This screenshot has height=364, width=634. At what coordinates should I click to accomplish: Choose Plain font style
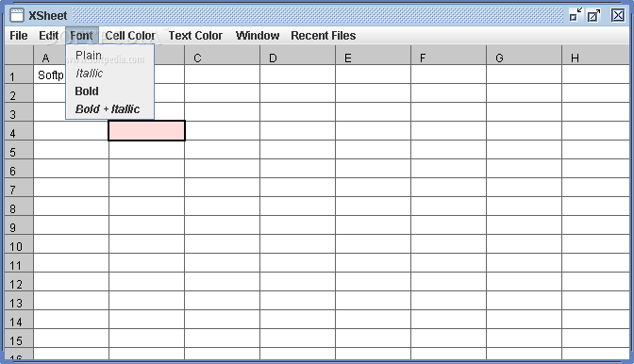[x=110, y=56]
